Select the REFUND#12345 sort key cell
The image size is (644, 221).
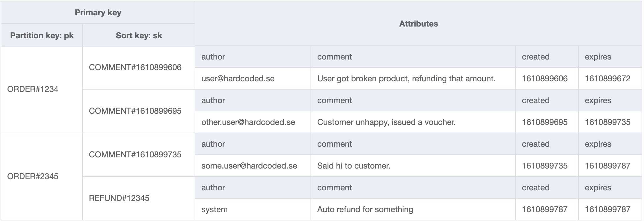[x=139, y=198]
